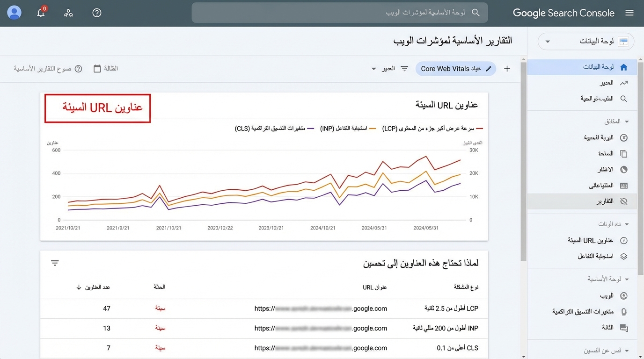Image resolution: width=644 pixels, height=359 pixels.
Task: Collapse the لوحة الأساسية sidebar section
Action: [x=627, y=279]
